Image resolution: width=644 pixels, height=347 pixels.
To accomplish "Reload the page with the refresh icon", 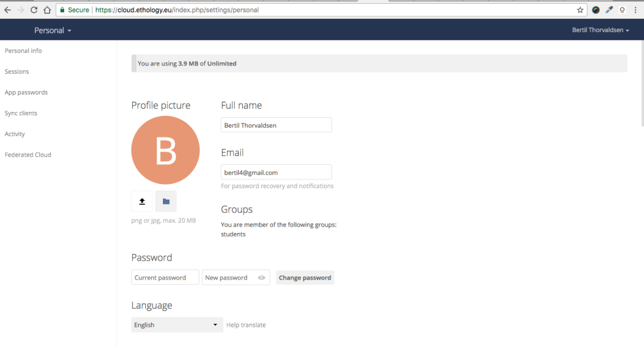I will tap(34, 10).
